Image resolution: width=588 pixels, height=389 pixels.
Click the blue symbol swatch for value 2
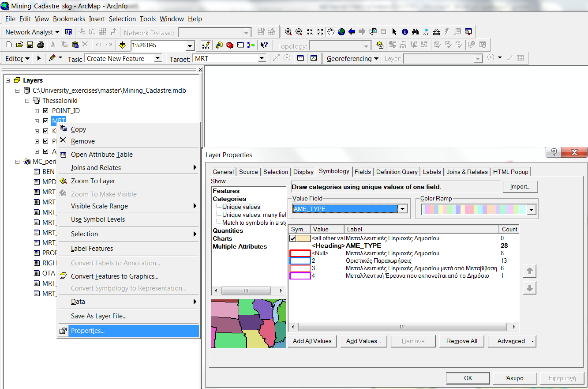(x=300, y=261)
